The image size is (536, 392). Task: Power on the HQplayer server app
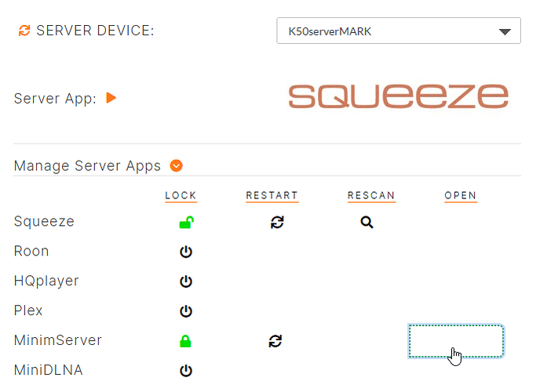[x=186, y=281]
